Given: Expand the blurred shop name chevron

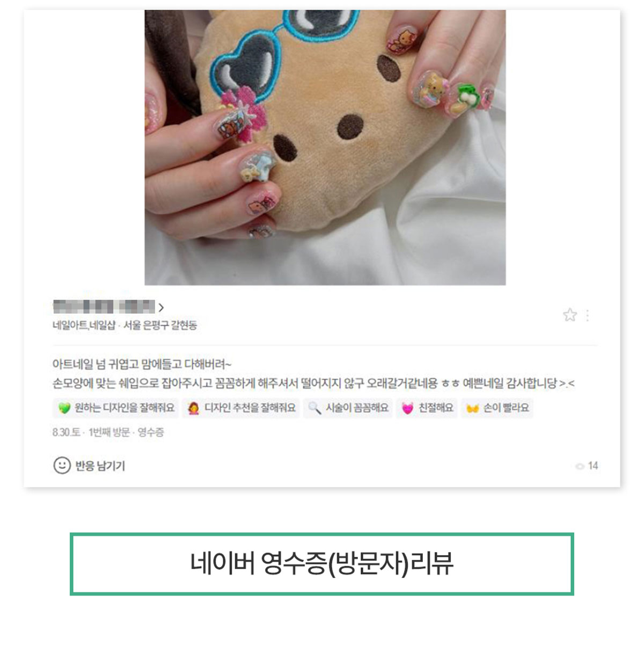Looking at the screenshot, I should [x=161, y=308].
